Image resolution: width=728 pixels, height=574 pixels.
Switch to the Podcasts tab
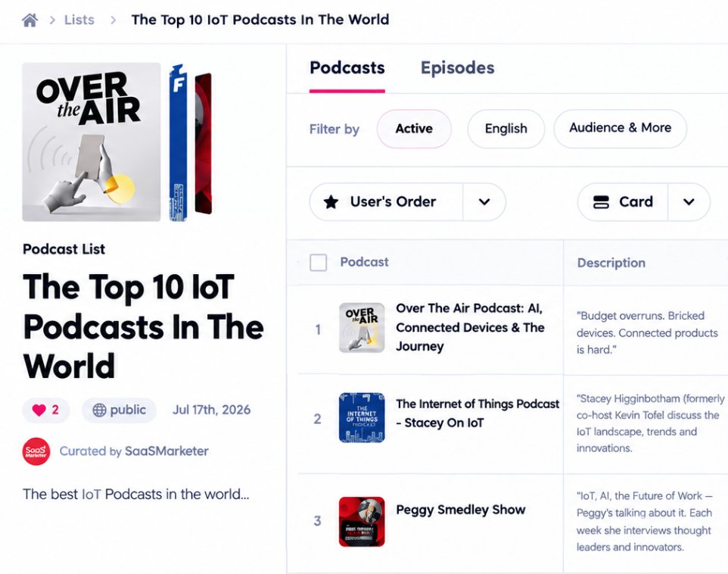pos(347,68)
